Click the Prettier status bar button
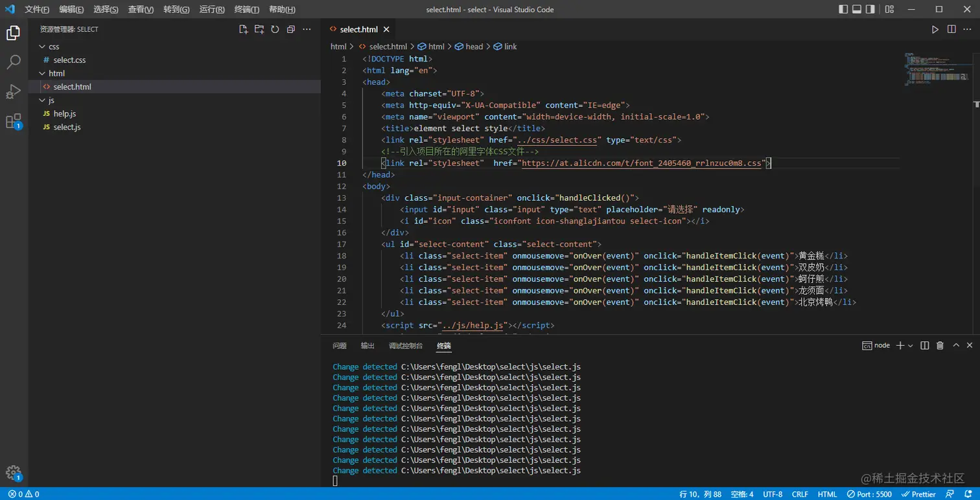980x500 pixels. (919, 494)
